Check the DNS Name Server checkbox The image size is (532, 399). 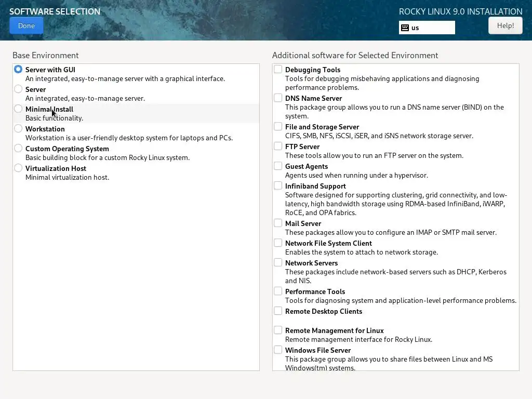(x=278, y=98)
